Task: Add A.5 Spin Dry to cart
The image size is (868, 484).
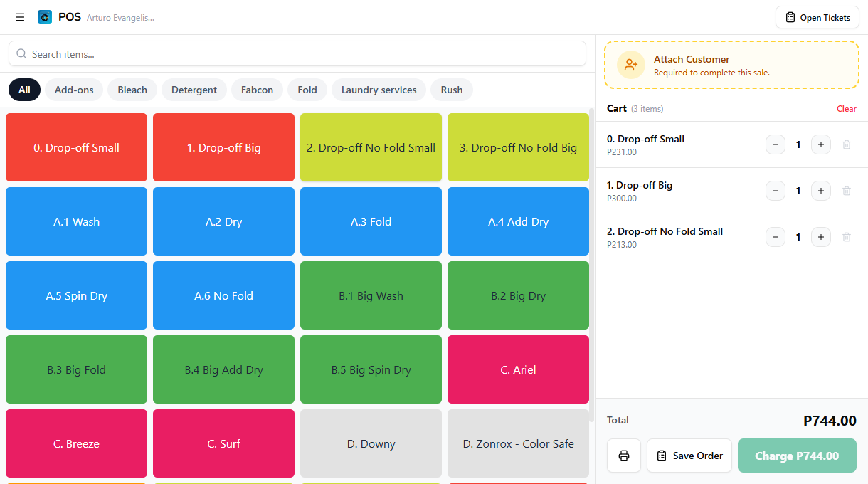Action: pyautogui.click(x=76, y=295)
